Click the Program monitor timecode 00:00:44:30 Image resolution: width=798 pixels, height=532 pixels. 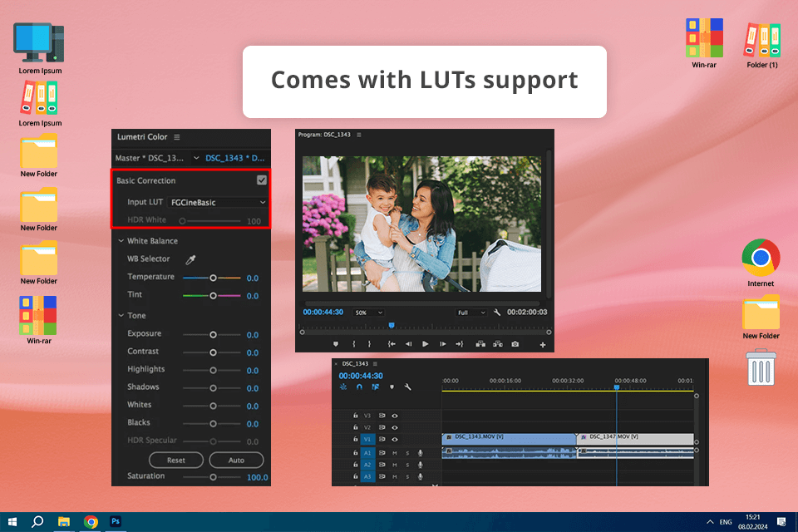[323, 312]
